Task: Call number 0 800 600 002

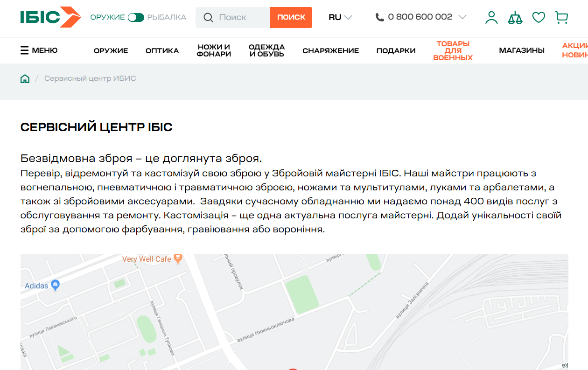Action: pyautogui.click(x=420, y=17)
